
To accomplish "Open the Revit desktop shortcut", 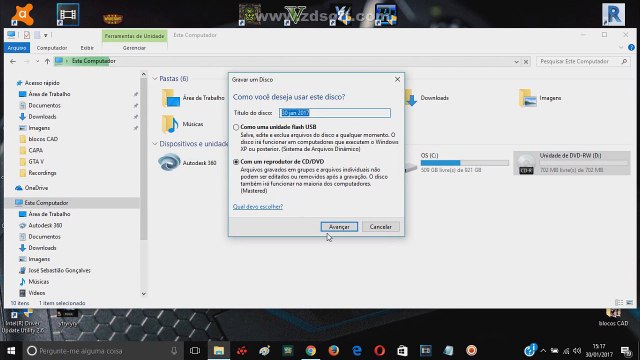I will click(x=613, y=14).
